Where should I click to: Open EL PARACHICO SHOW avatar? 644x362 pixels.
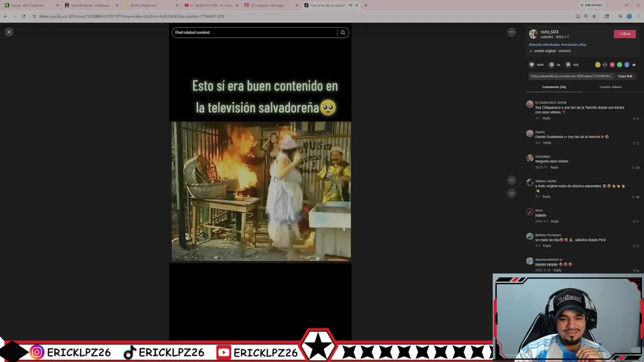[530, 105]
